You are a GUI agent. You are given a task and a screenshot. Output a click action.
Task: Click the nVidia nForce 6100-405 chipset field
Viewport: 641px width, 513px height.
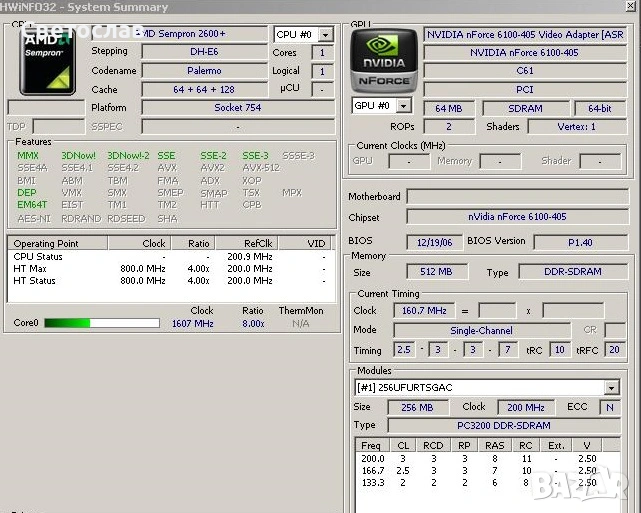pyautogui.click(x=516, y=217)
